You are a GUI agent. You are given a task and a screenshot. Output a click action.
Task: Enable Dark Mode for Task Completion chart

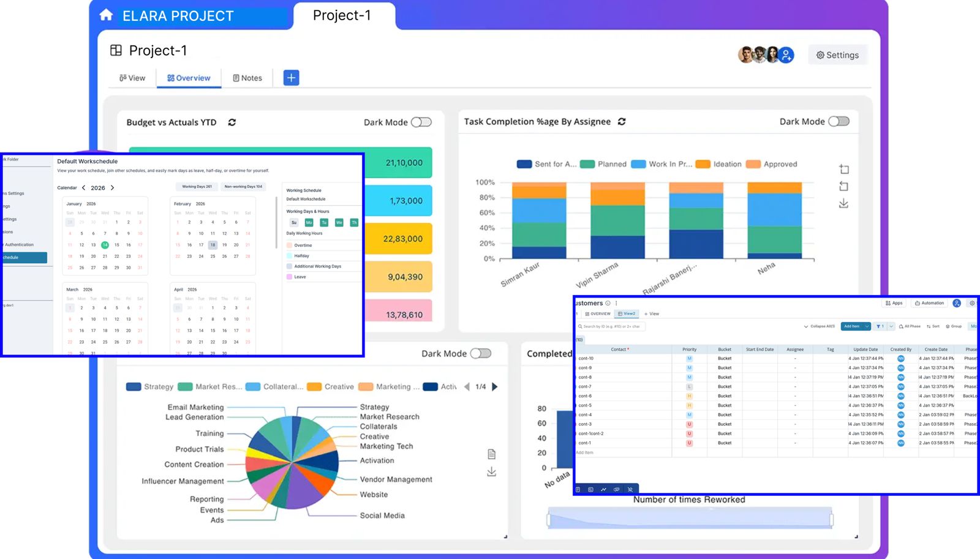point(839,121)
